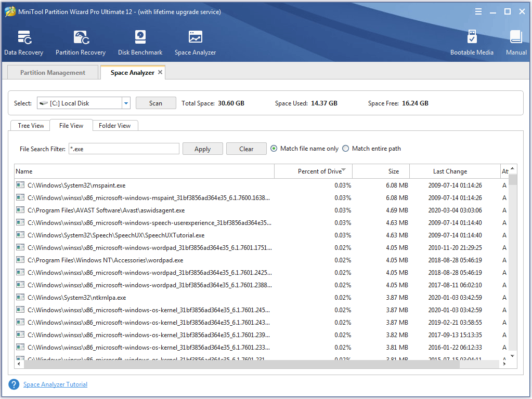Start a Scan of Local Disk C
The width and height of the screenshot is (532, 399).
point(155,103)
